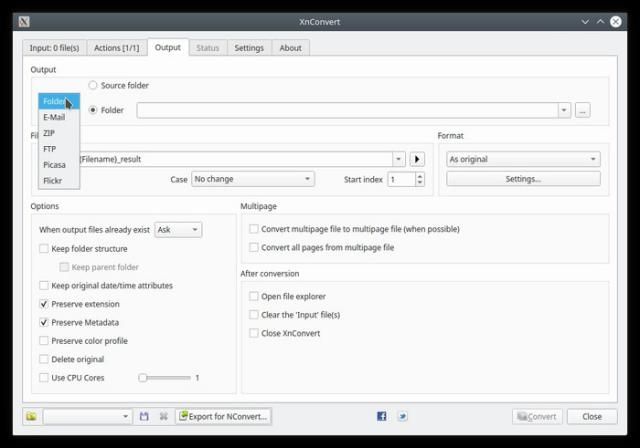Image resolution: width=640 pixels, height=448 pixels.
Task: Expand the Case dropdown
Action: (x=252, y=179)
